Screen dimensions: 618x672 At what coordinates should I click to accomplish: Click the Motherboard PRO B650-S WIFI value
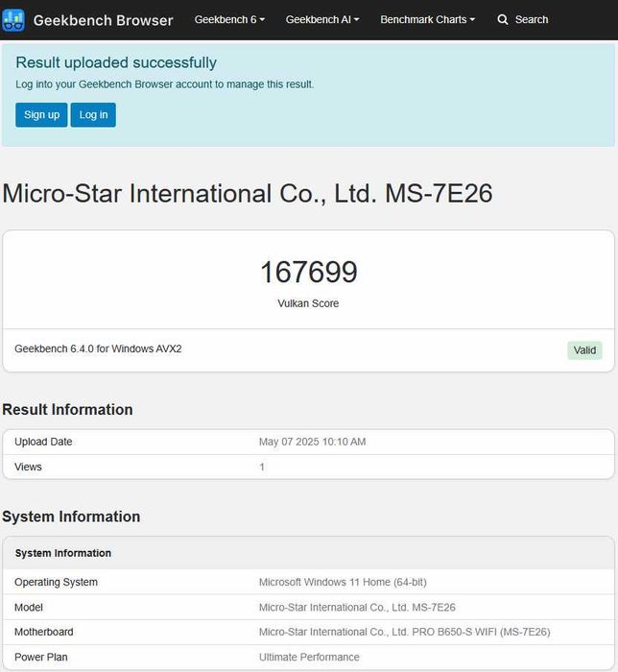click(x=404, y=632)
